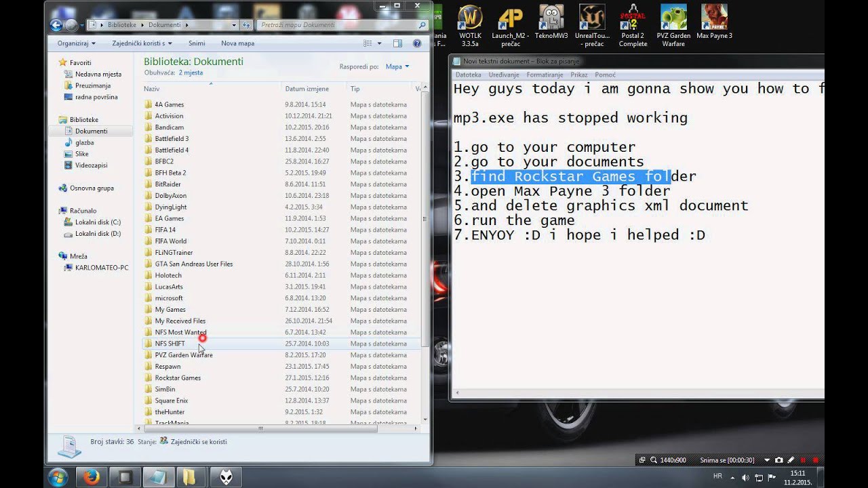Open view options dropdown arrow
The width and height of the screenshot is (868, 488).
(x=378, y=43)
